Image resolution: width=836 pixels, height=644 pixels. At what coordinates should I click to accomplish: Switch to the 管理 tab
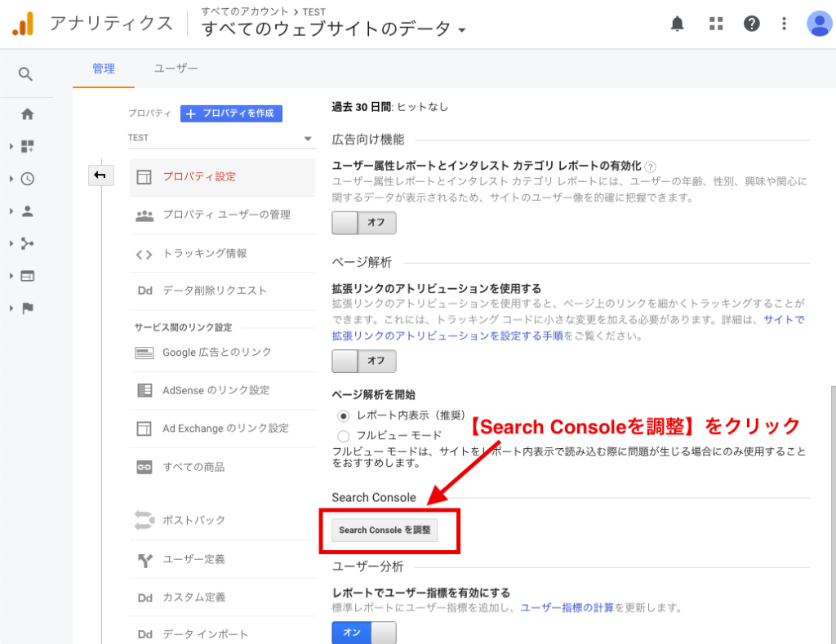point(104,69)
